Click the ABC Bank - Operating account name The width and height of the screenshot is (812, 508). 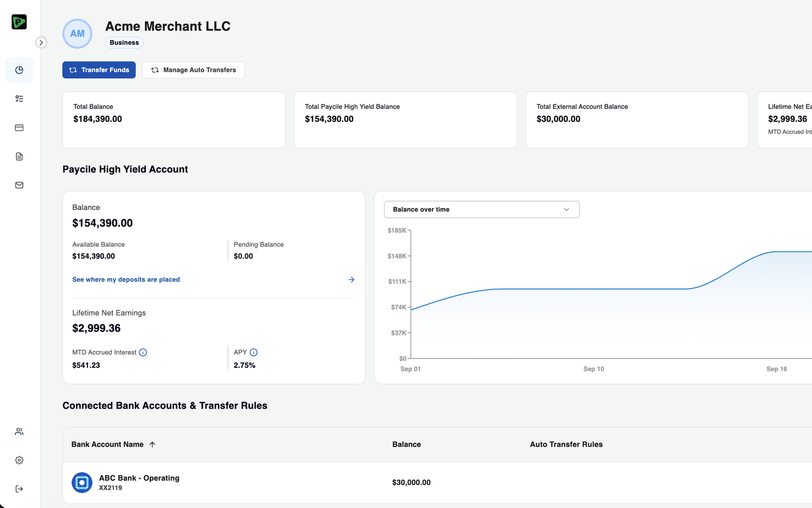(x=139, y=478)
